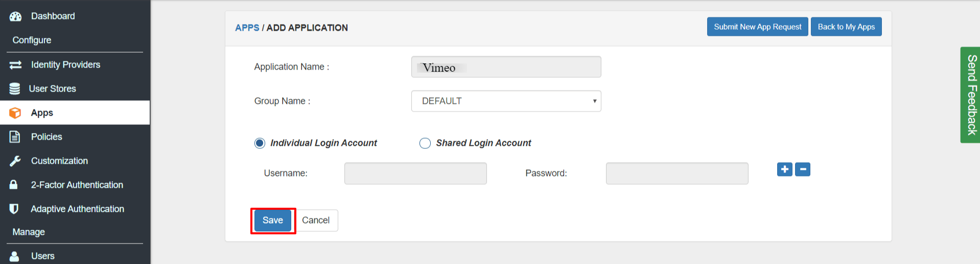Open the Group Name dropdown

506,101
